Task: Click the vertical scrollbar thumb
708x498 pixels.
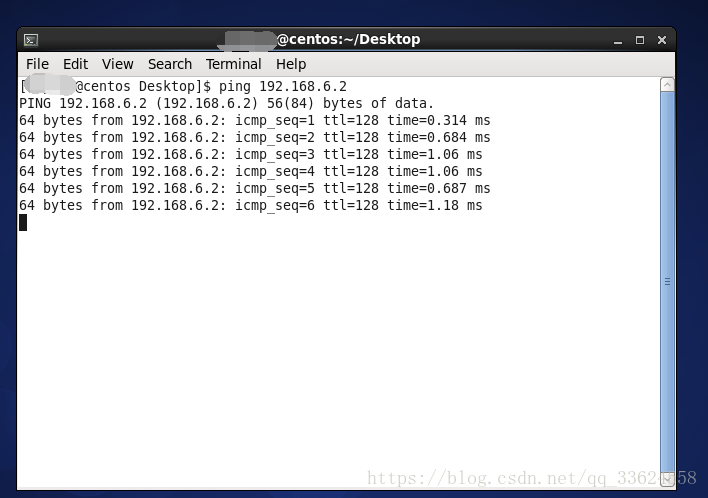Action: (x=667, y=282)
